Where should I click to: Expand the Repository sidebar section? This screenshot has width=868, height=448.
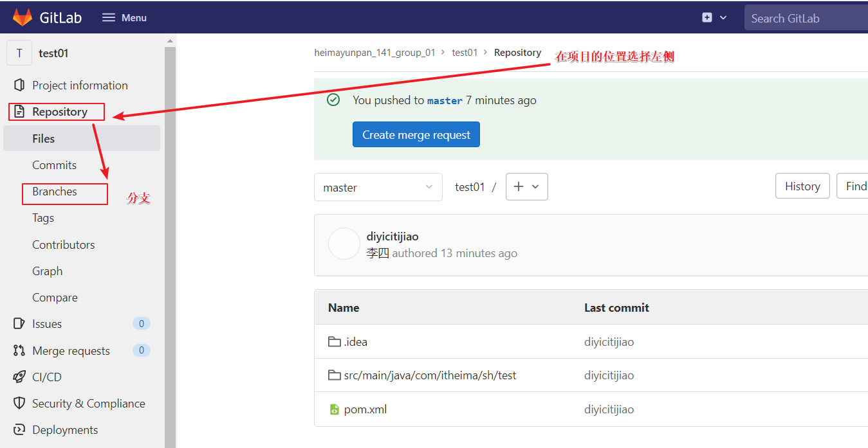click(59, 112)
